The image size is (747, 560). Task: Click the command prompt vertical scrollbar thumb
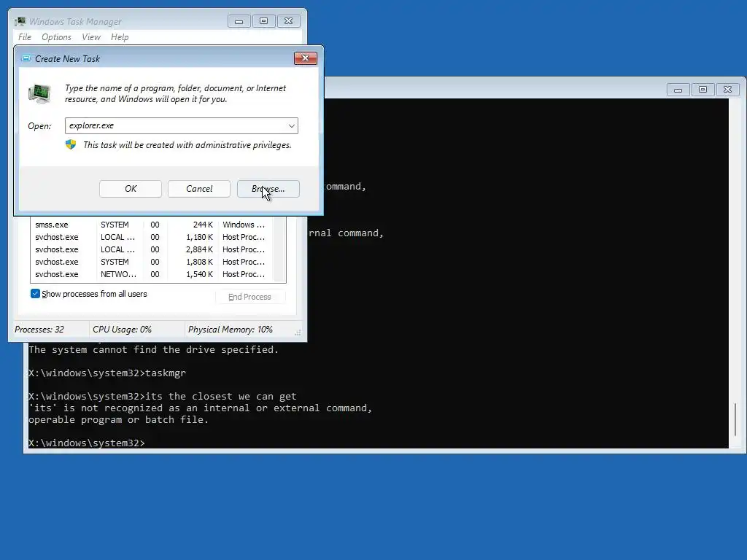735,419
